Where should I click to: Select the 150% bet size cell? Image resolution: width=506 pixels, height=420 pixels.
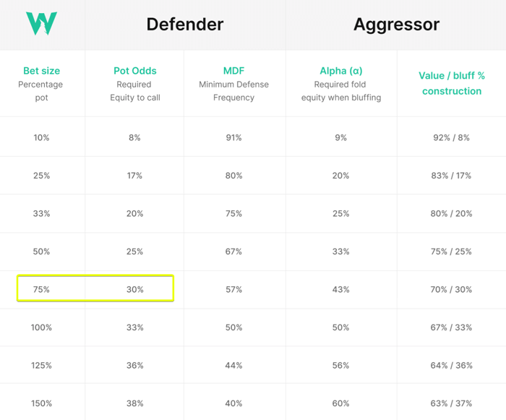point(42,403)
